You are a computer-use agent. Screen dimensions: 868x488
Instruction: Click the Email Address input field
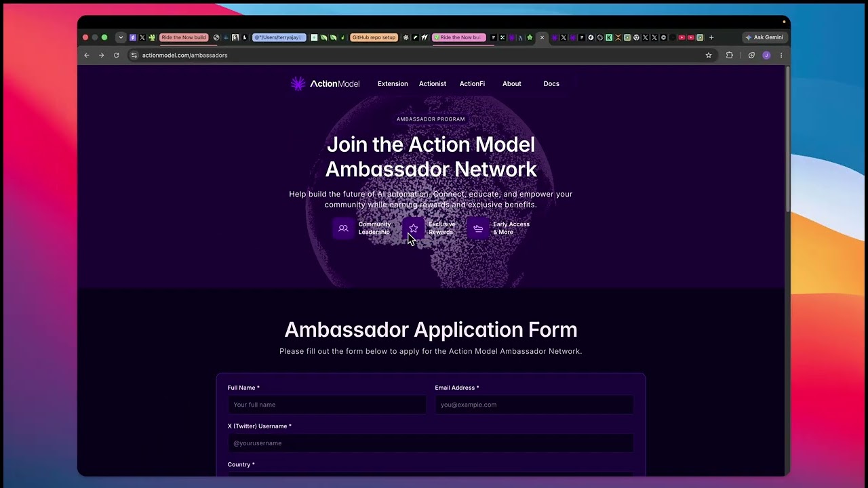point(534,405)
